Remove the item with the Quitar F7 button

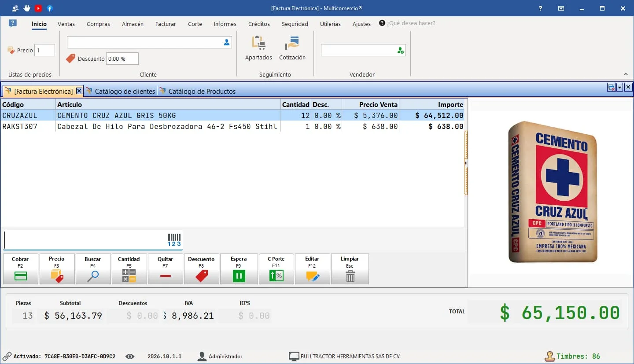click(x=166, y=269)
